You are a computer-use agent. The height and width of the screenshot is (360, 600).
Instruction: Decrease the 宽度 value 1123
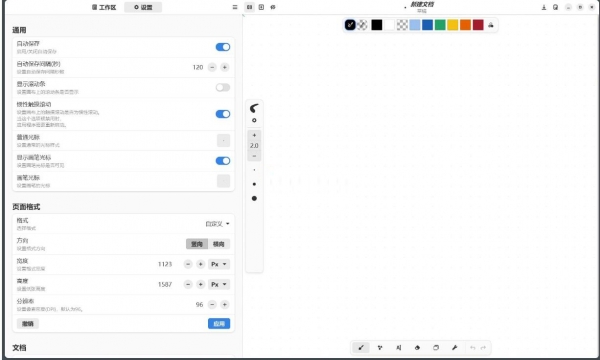pos(188,264)
